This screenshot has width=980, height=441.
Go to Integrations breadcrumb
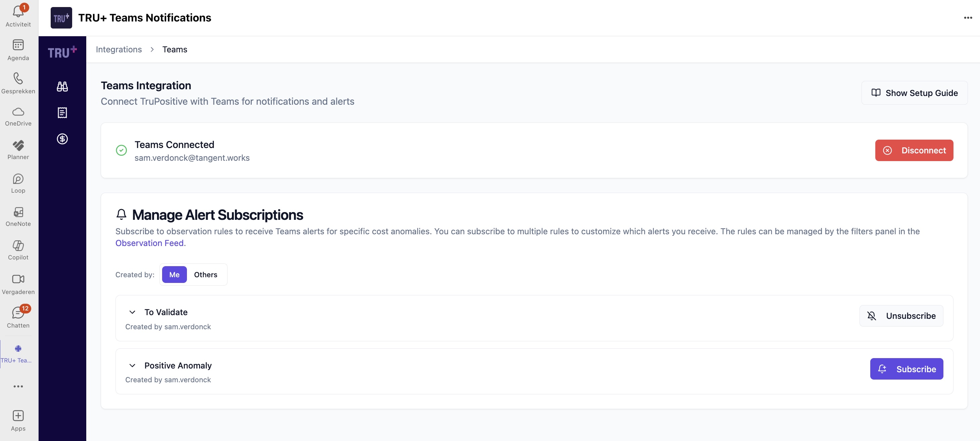pos(119,49)
